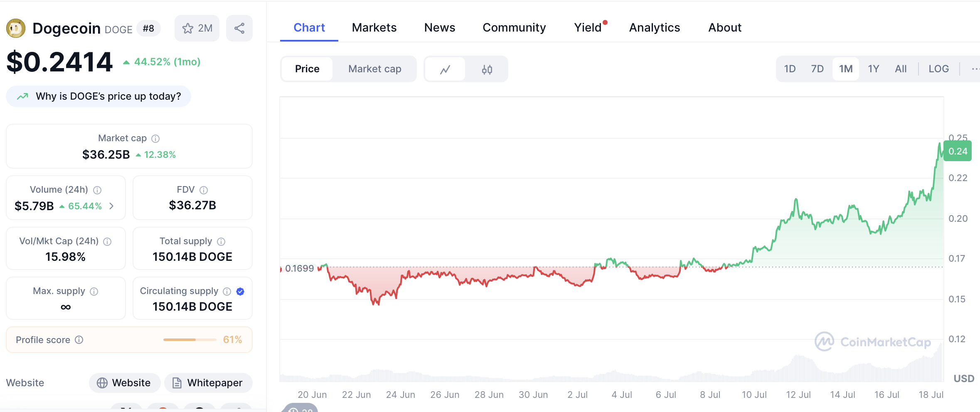Click the Profile score info icon

coord(79,340)
